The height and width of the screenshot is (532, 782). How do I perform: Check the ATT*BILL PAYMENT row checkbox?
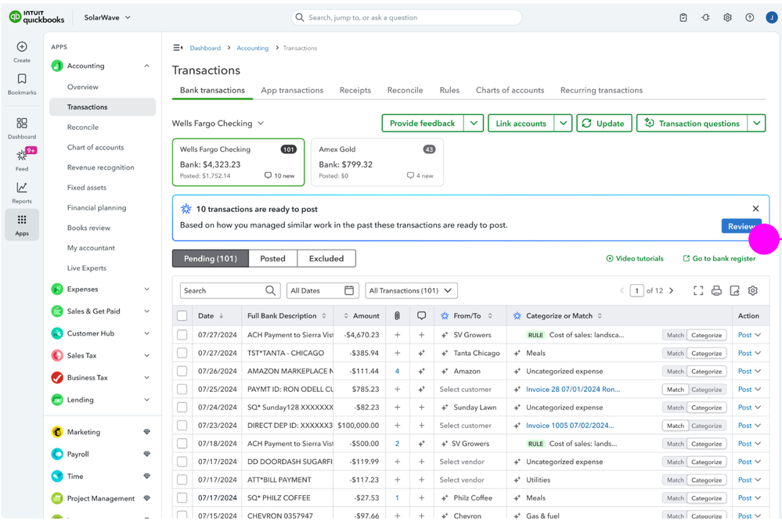[182, 480]
